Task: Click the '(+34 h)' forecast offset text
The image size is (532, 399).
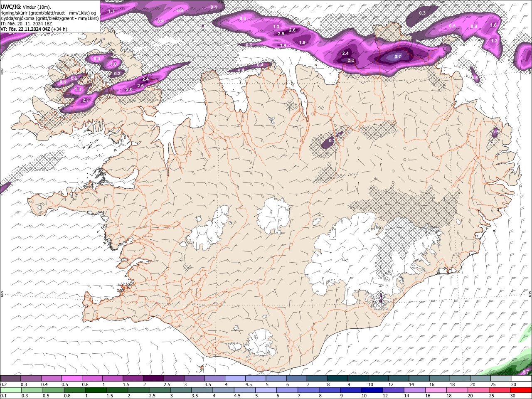Action: click(x=59, y=29)
